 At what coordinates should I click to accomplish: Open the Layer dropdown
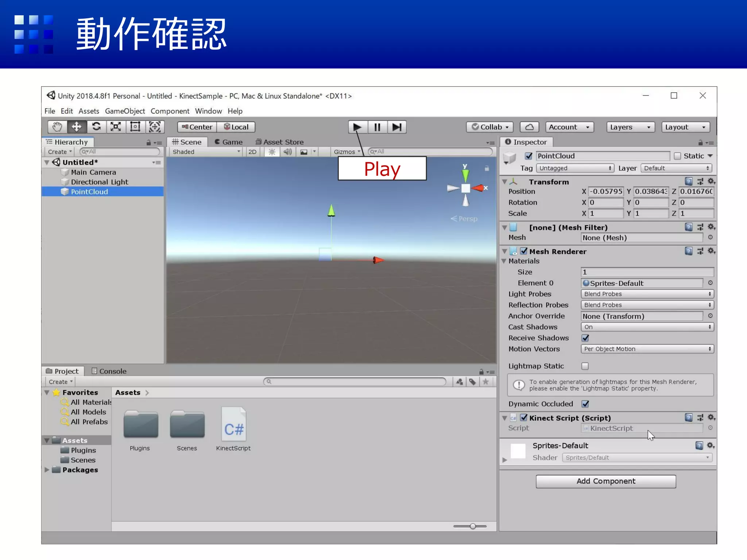[677, 168]
